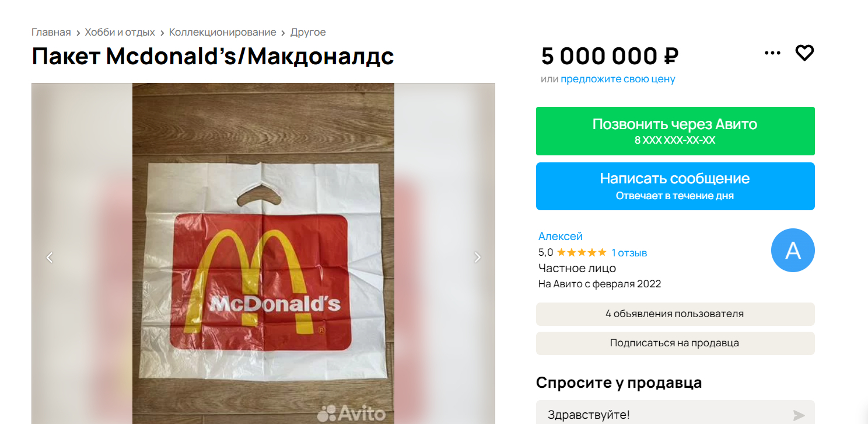The height and width of the screenshot is (424, 868).
Task: Click the Avito watermark on photo
Action: tap(351, 413)
